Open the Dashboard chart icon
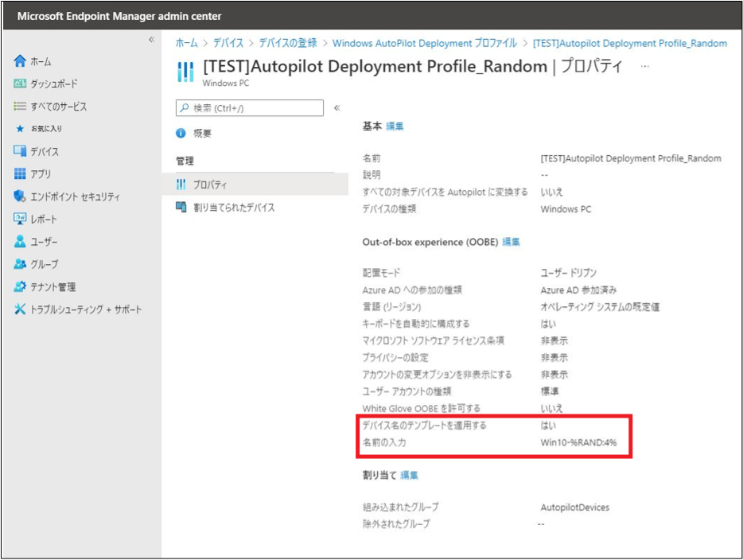 tap(20, 84)
